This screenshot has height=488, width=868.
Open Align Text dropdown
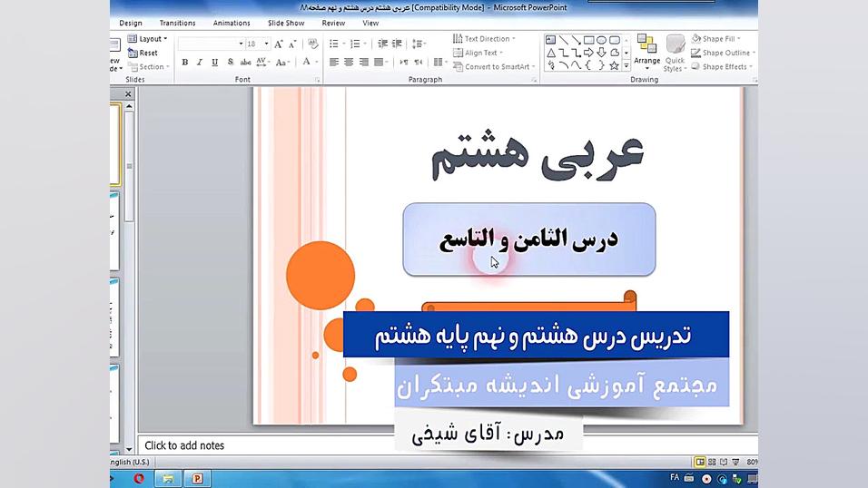coord(478,53)
